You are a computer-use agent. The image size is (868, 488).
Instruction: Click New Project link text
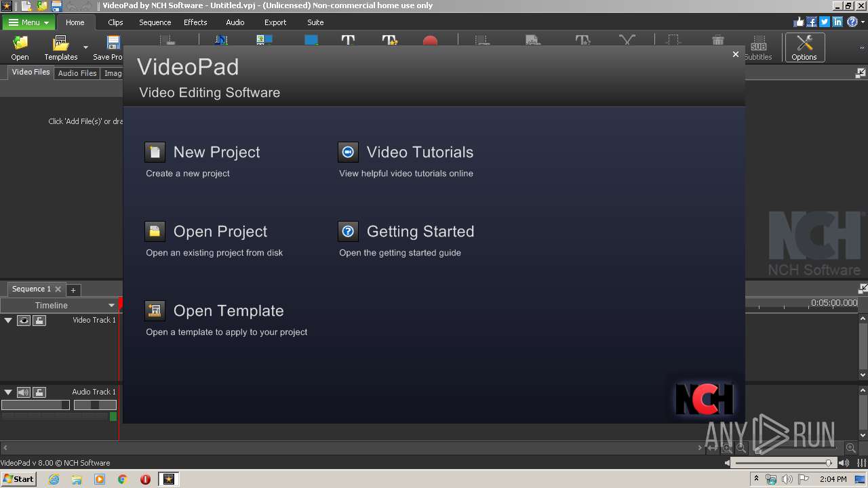point(216,152)
